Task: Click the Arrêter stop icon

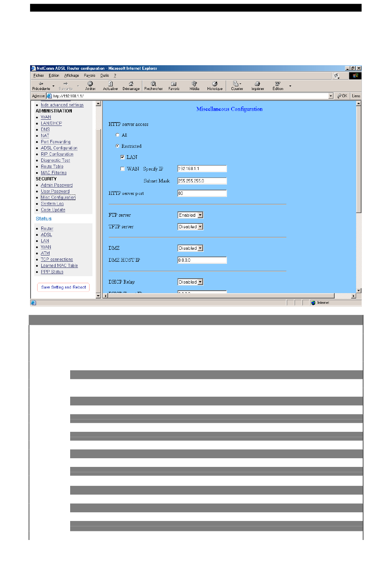Action: coord(90,83)
